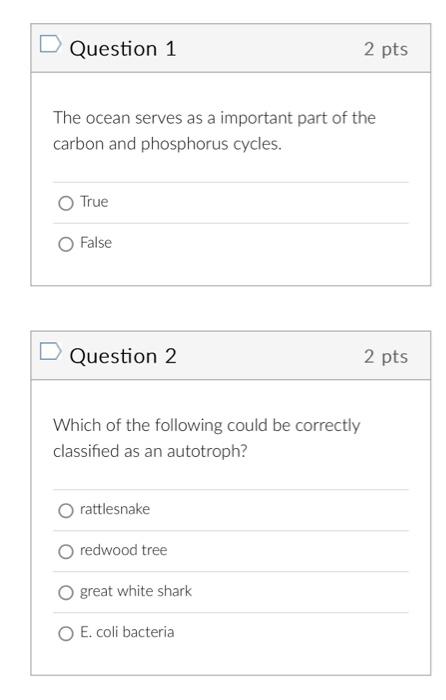
Task: Click the 2 pts label of Question 1
Action: click(386, 49)
